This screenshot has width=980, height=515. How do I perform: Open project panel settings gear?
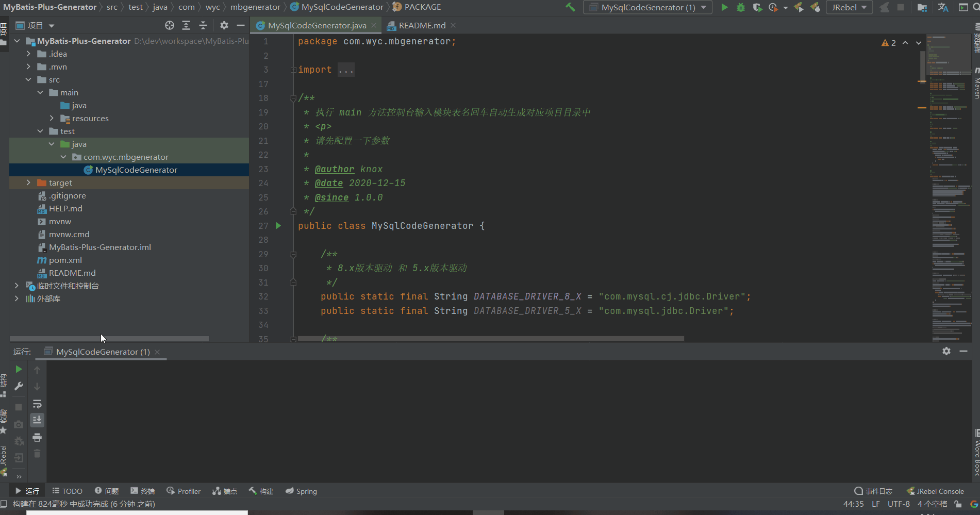224,25
